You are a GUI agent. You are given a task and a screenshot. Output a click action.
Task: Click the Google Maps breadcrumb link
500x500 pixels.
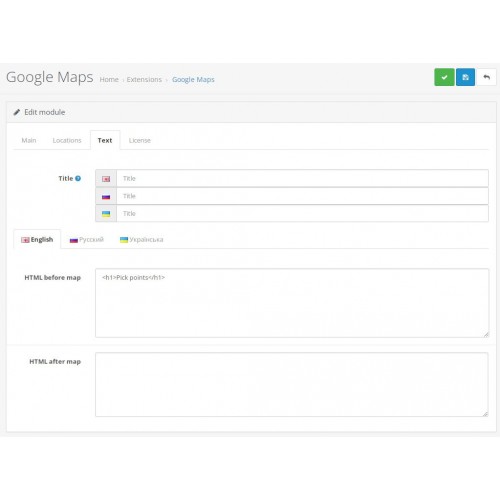(x=193, y=79)
